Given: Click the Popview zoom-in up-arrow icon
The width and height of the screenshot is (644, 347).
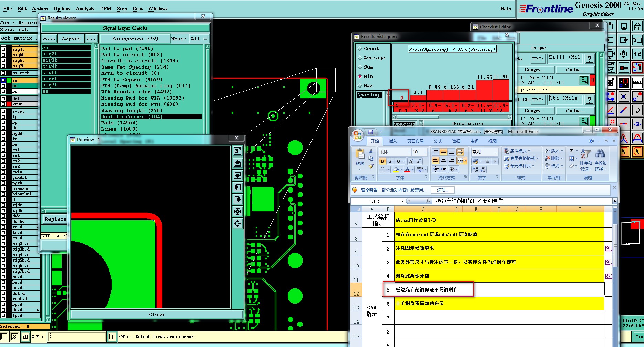Looking at the screenshot, I should 237,163.
